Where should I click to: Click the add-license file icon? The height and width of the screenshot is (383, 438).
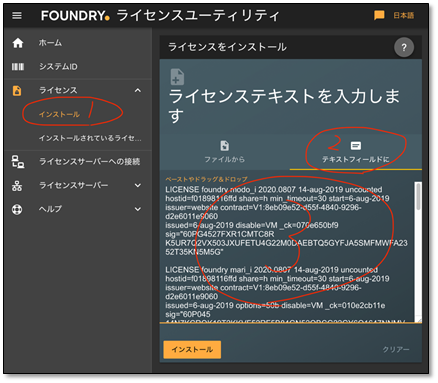coord(177,77)
